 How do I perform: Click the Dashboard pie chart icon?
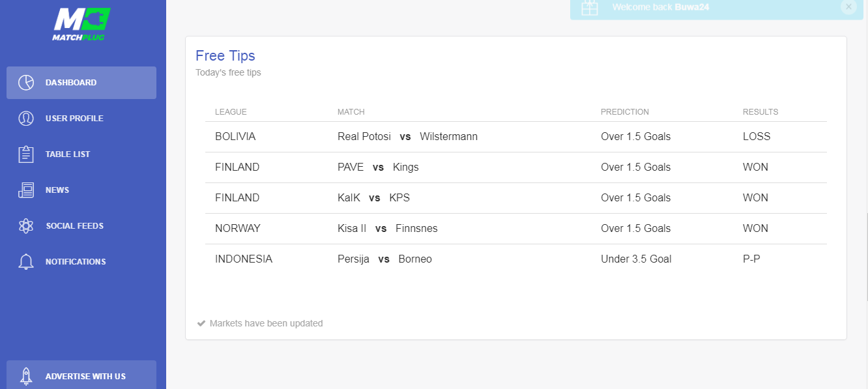tap(26, 83)
